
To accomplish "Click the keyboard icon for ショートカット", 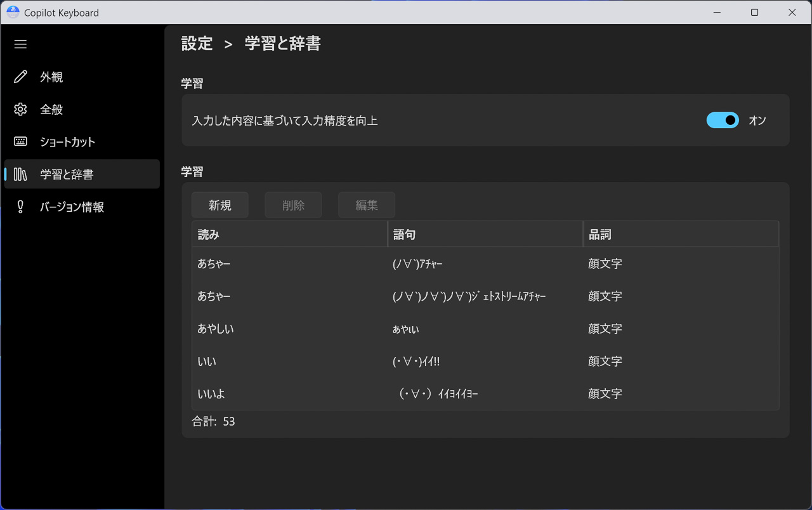I will click(x=20, y=141).
